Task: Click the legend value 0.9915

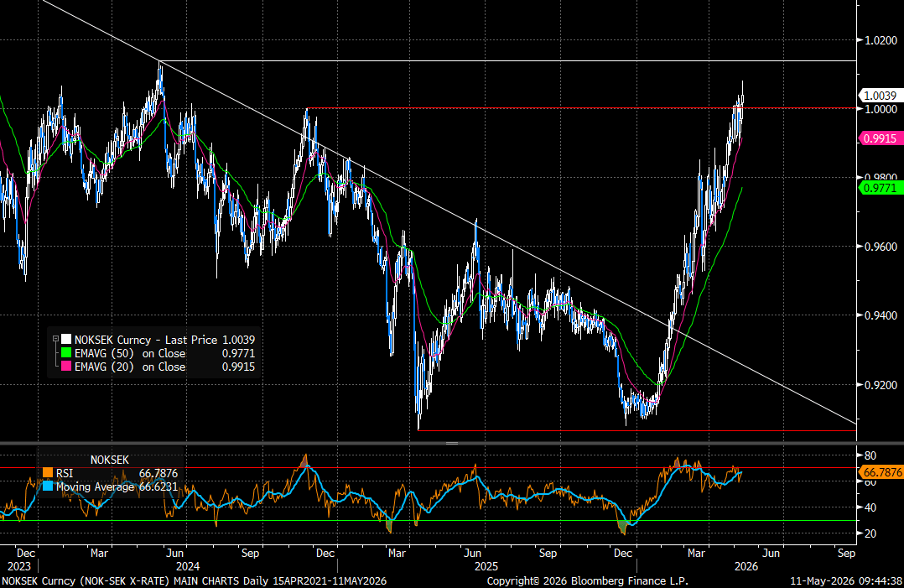Action: (x=239, y=366)
